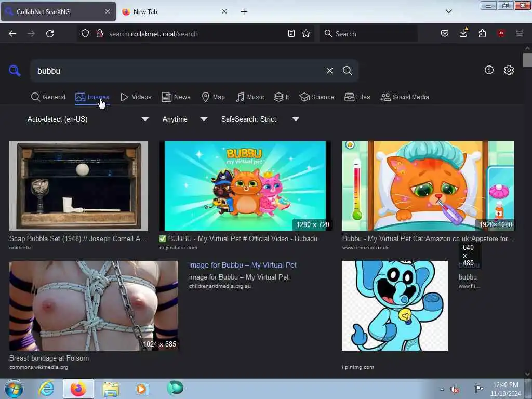Open extensions puzzle icon
Screen dimensions: 532x399
pyautogui.click(x=482, y=33)
